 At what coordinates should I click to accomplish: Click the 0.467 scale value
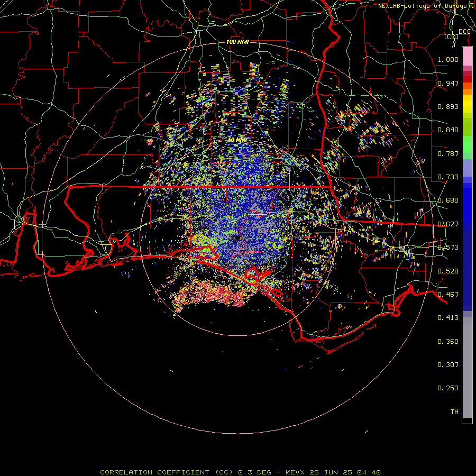pos(448,295)
